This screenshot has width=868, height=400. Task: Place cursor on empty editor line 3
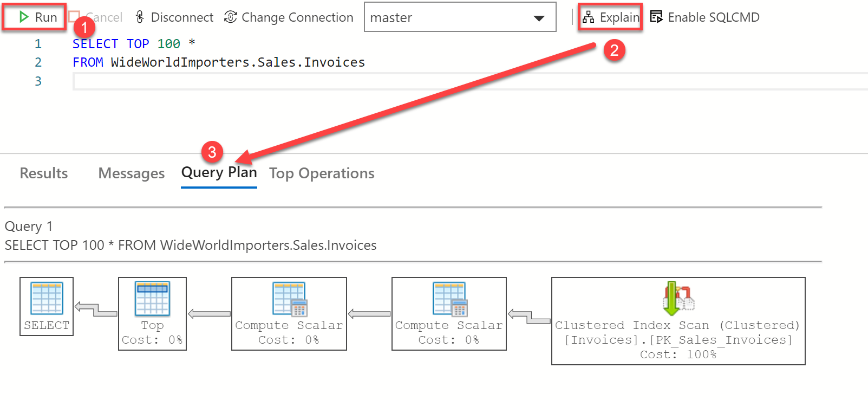coord(470,81)
